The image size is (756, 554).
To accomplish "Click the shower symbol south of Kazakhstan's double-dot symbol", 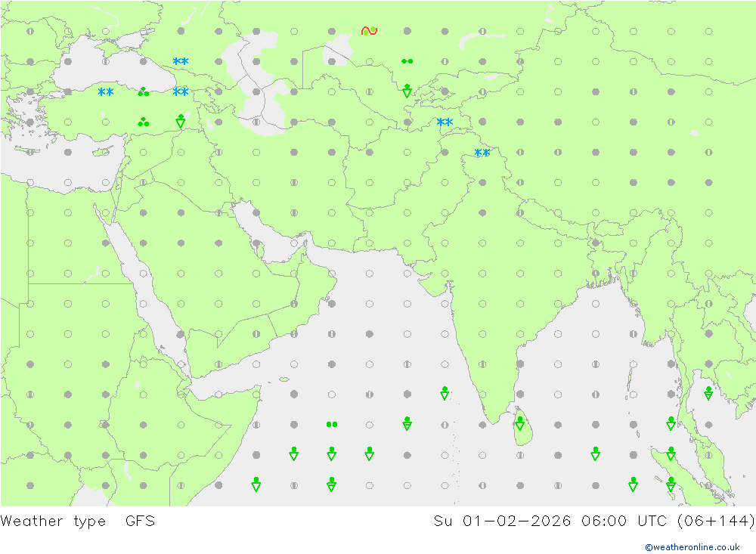I will [407, 91].
